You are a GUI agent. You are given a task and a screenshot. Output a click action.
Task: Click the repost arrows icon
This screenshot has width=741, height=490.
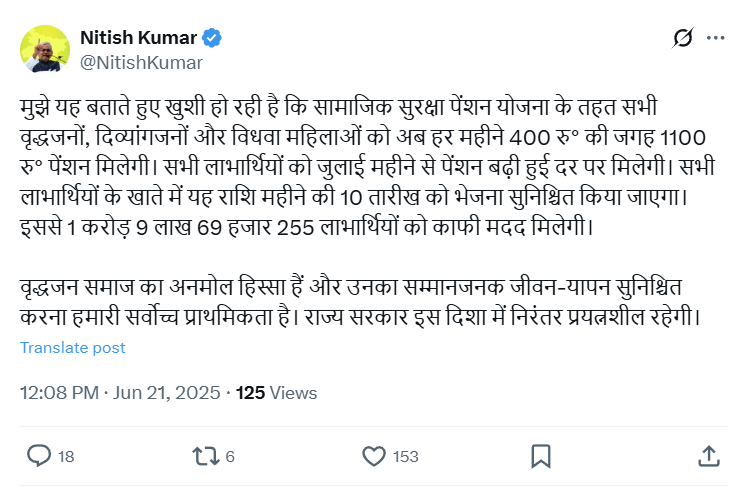click(x=205, y=456)
